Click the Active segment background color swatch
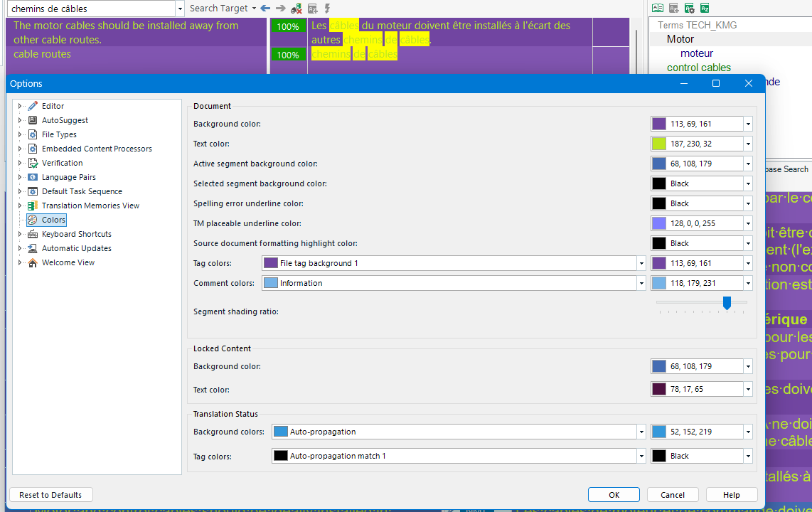 [658, 164]
